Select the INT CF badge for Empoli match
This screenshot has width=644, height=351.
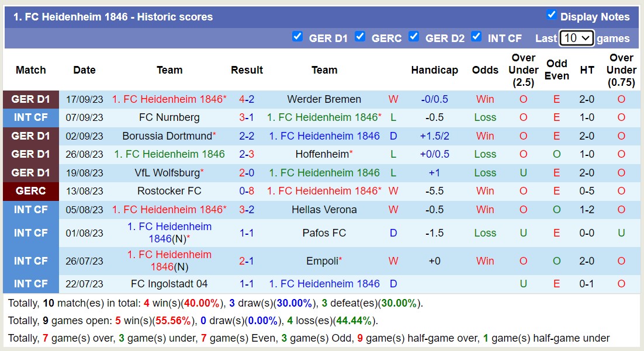(30, 260)
